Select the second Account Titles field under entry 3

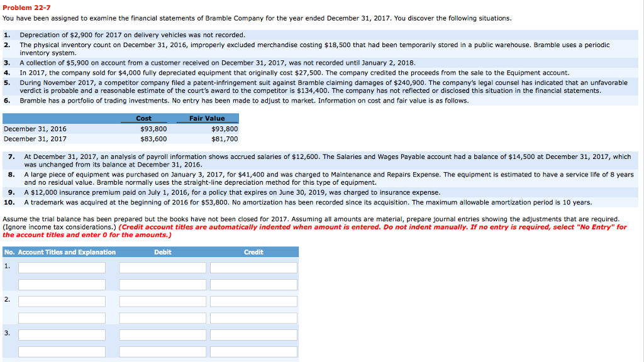(63, 351)
